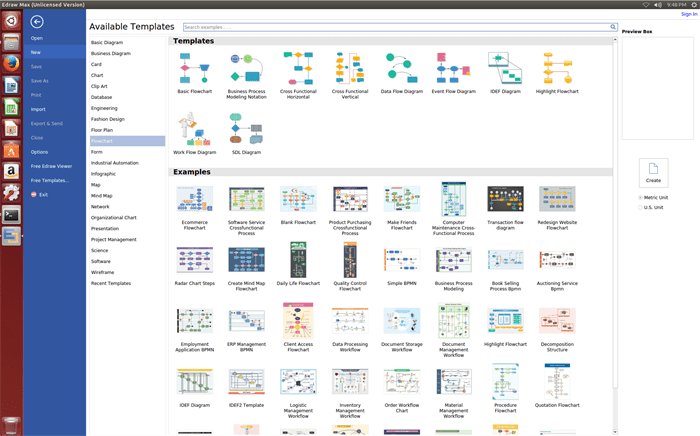Pick the Data Flow Diagram template
Image resolution: width=700 pixels, height=436 pixels.
[402, 68]
